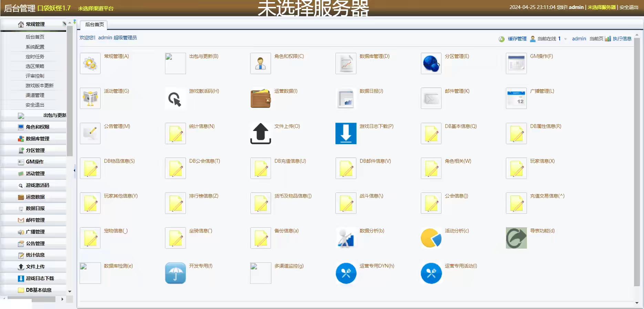Screen dimensions: 644x309
Task: Switch to the 后台首页 tab
Action: pyautogui.click(x=94, y=24)
